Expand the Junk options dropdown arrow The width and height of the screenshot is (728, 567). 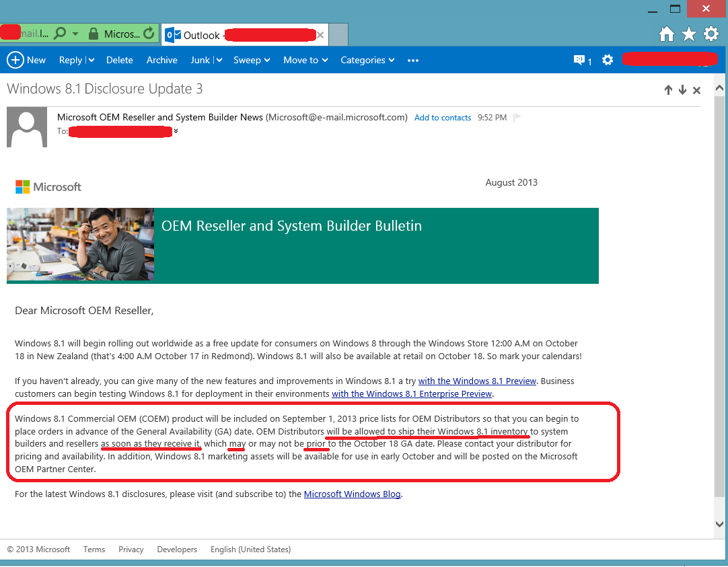[x=219, y=60]
